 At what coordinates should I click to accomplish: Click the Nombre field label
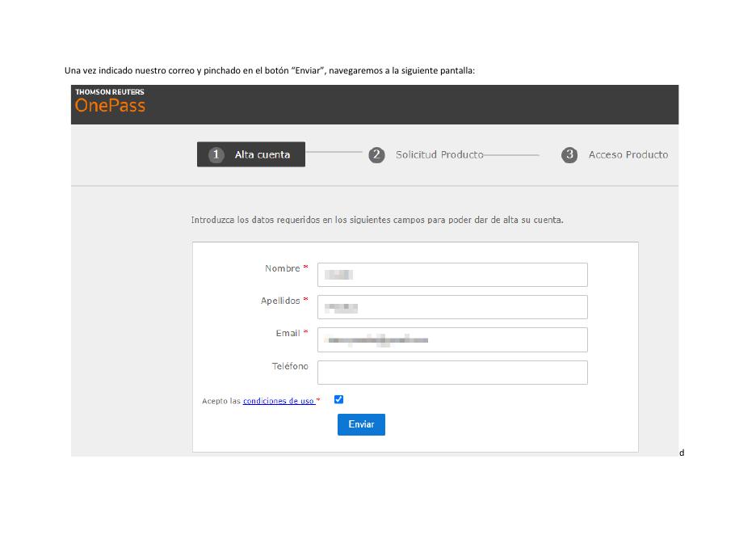(283, 268)
